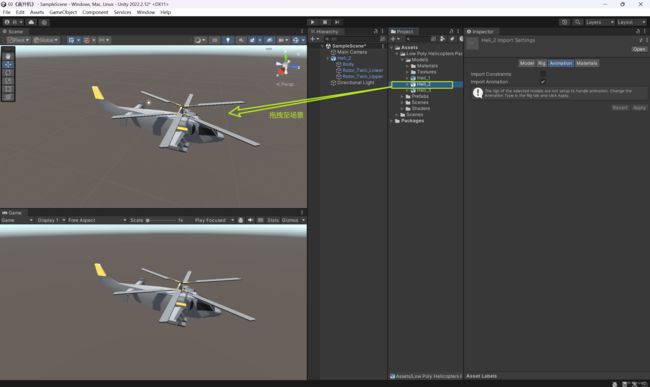Viewport: 650px width, 387px height.
Task: Open the Unity Cloud icon in toolbar
Action: 31,22
